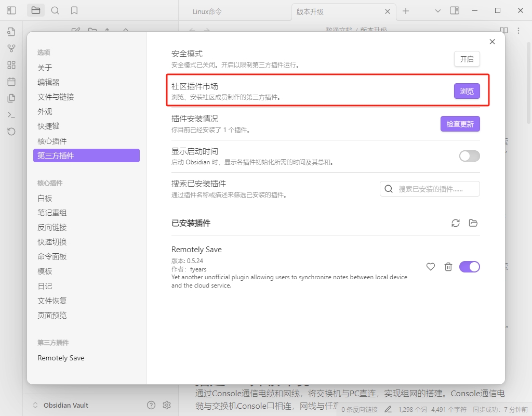This screenshot has width=532, height=416.
Task: Open the tab list dropdown arrow
Action: (x=437, y=11)
